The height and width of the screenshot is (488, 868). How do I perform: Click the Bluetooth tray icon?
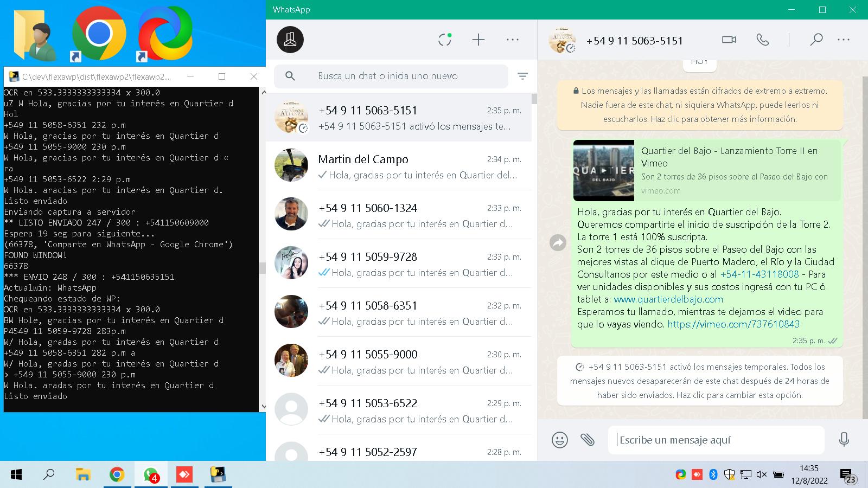(x=713, y=474)
